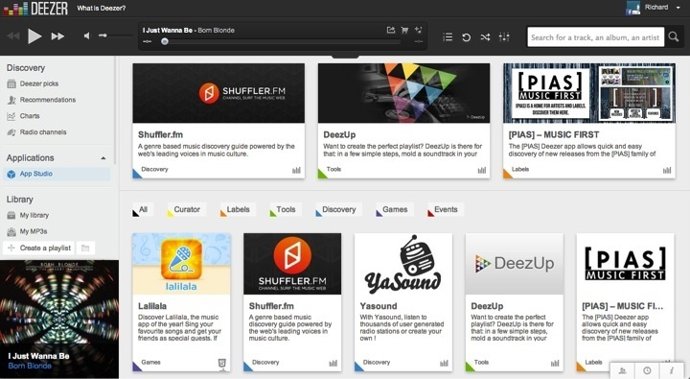Open the Lalilala app tile
This screenshot has height=379, width=690.
[x=181, y=302]
